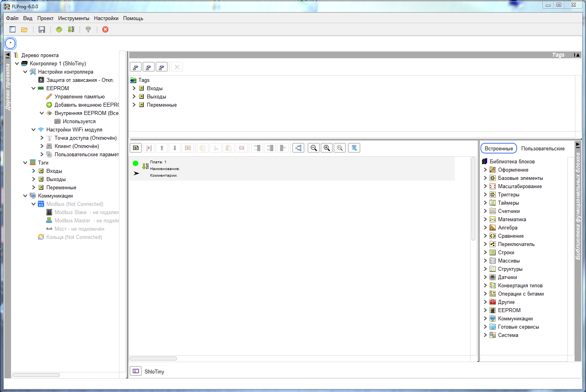This screenshot has height=392, width=586.
Task: Select the asterisk project tab
Action: [10, 43]
